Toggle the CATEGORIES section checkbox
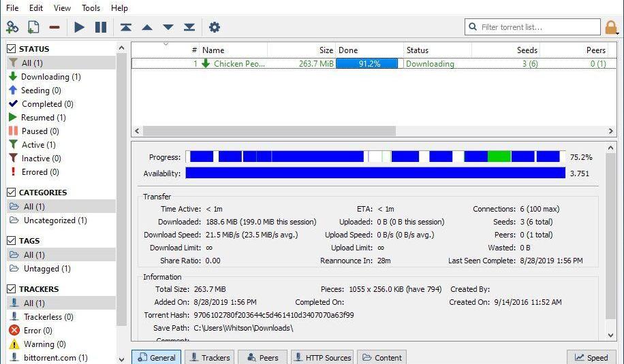 tap(12, 193)
